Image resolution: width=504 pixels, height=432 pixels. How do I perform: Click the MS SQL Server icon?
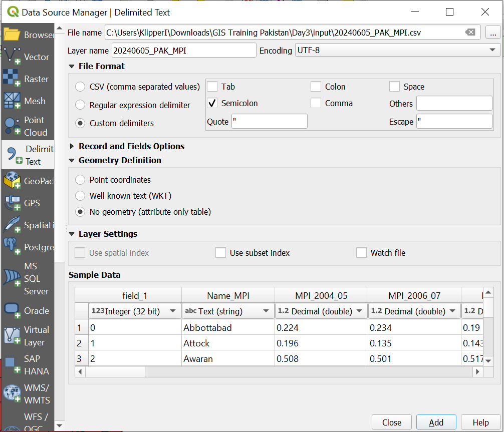coord(12,278)
